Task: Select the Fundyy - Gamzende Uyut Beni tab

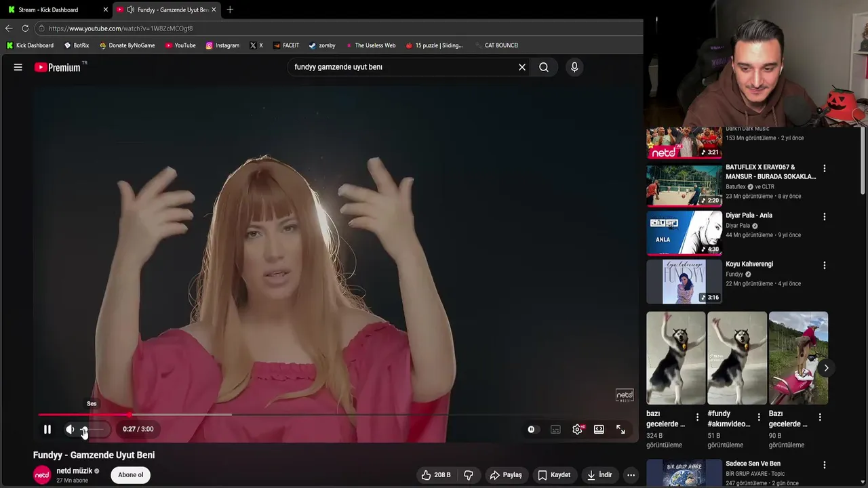Action: pyautogui.click(x=166, y=9)
